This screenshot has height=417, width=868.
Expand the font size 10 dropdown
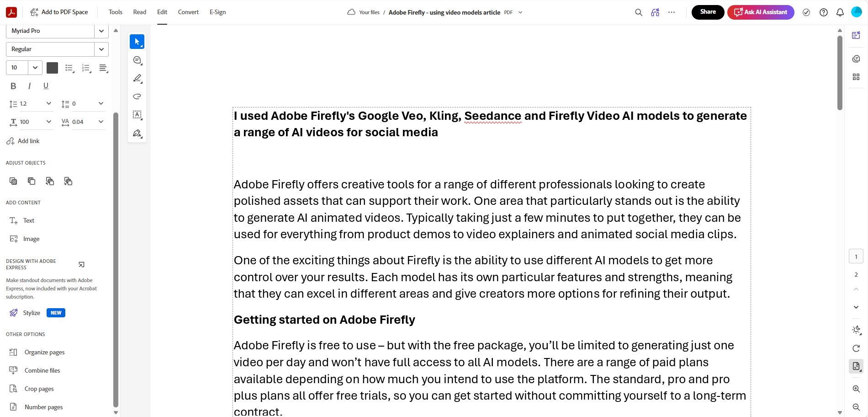point(35,68)
